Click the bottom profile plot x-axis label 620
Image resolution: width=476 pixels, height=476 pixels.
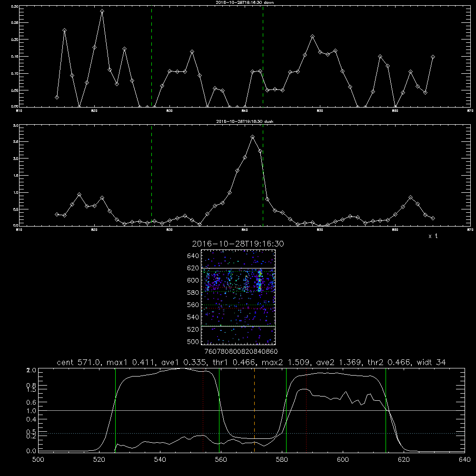click(x=404, y=460)
